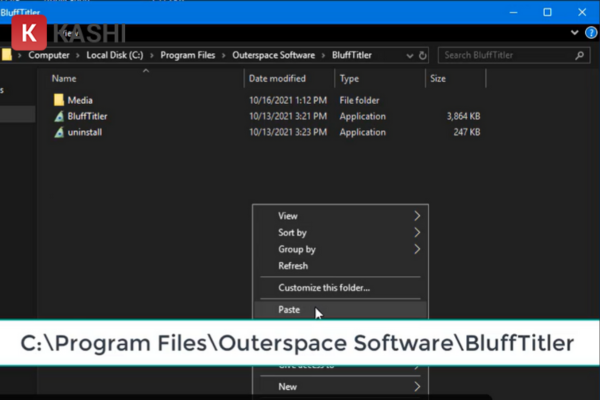
Task: Select the uninstall file name
Action: (x=85, y=132)
